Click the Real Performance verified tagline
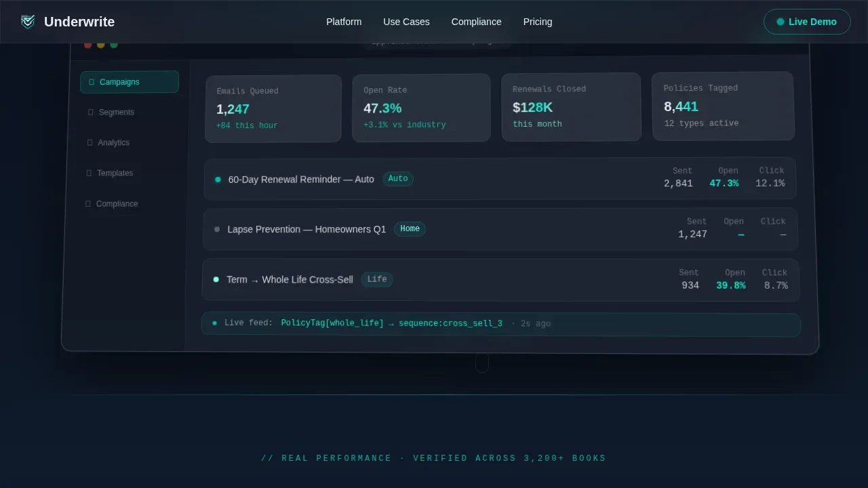Image resolution: width=868 pixels, height=488 pixels. 434,458
